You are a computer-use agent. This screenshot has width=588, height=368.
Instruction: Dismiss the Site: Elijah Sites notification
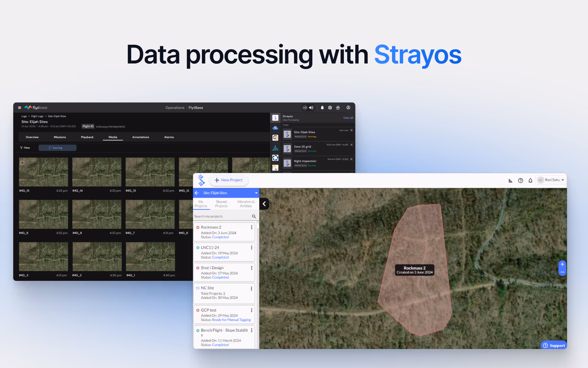pyautogui.click(x=352, y=130)
